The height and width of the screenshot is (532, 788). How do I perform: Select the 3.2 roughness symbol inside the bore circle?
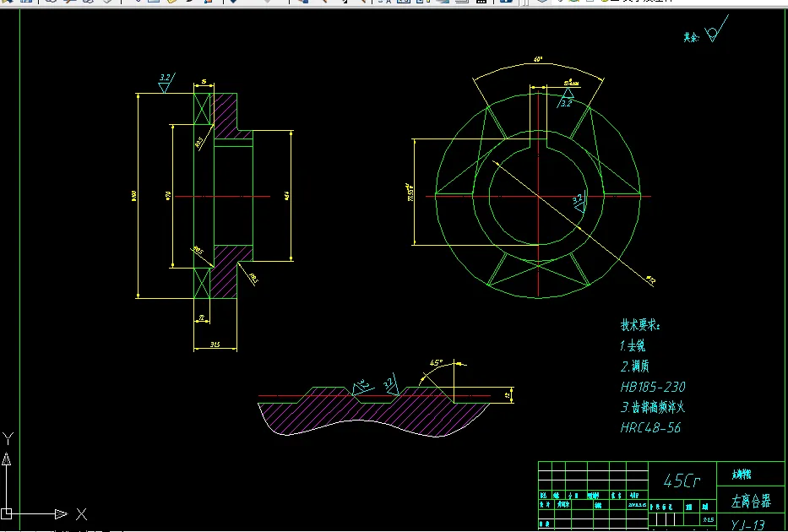579,203
